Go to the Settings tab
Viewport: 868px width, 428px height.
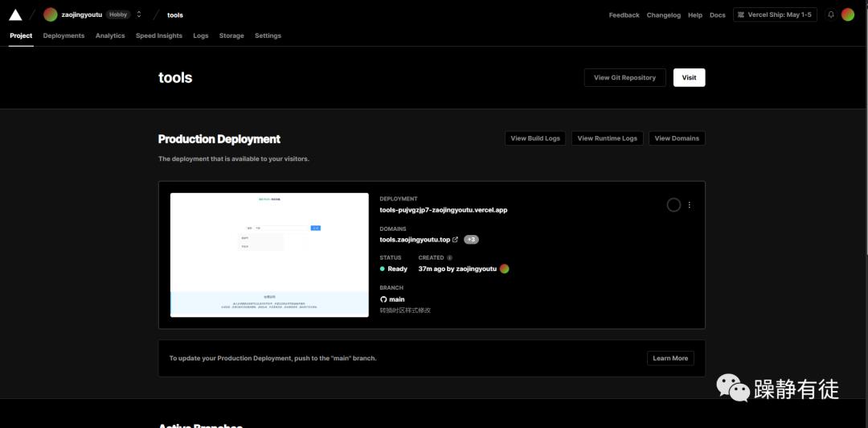[x=268, y=35]
